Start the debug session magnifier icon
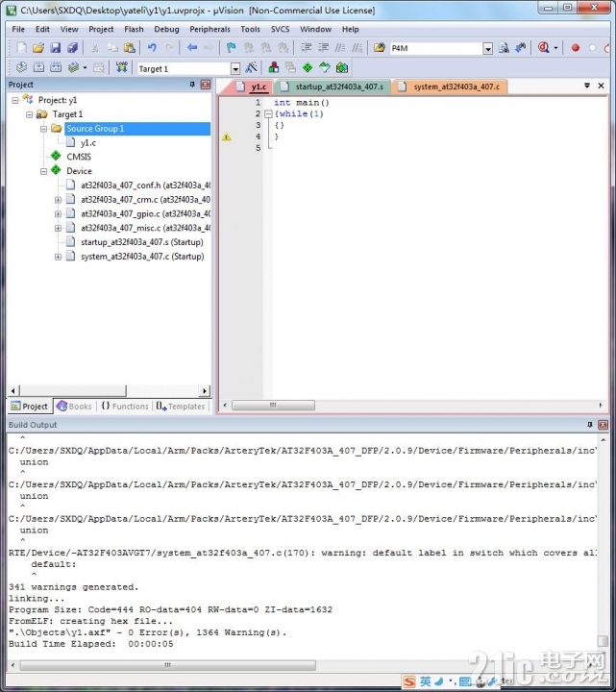 [x=544, y=48]
